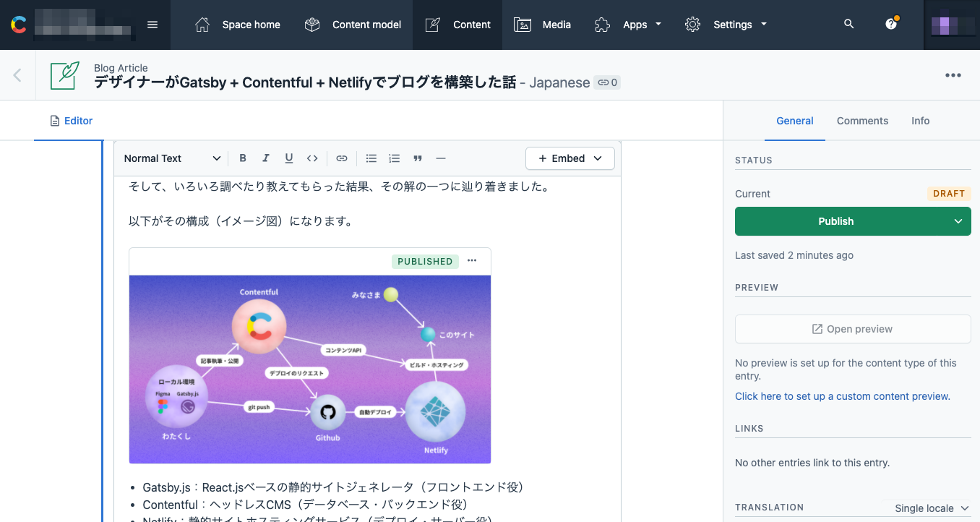Open the Normal Text style dropdown

(x=172, y=158)
